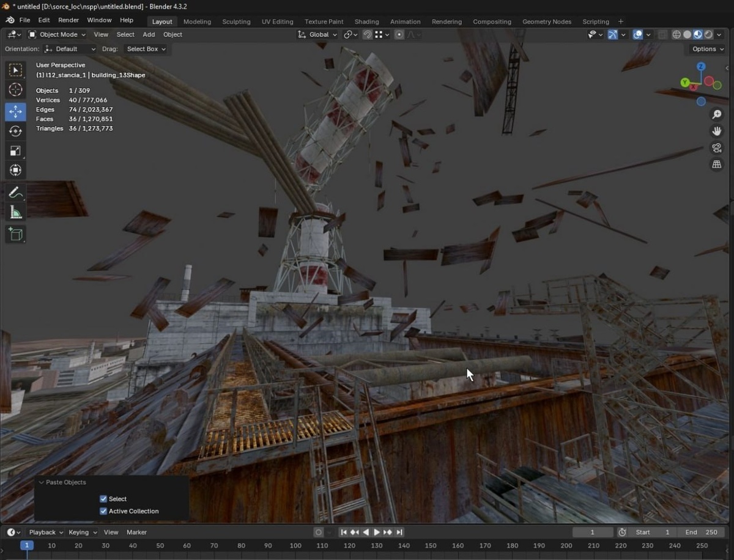The image size is (734, 560).
Task: Toggle show overlays button
Action: click(637, 34)
